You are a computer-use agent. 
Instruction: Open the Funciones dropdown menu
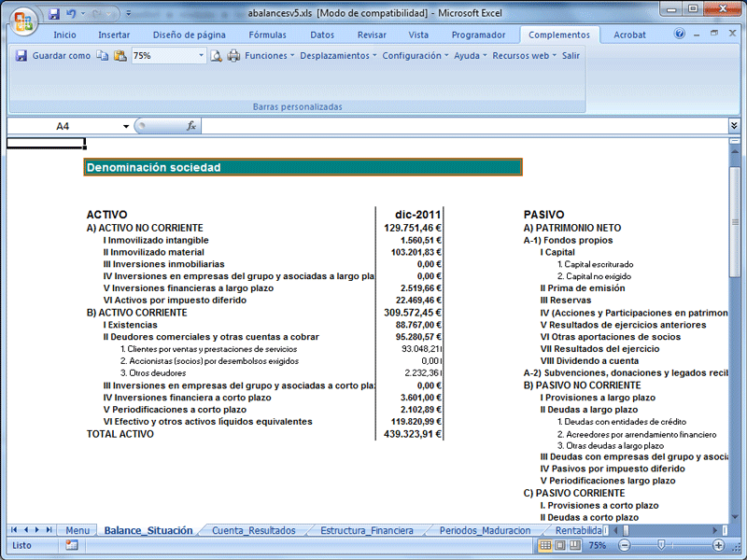269,56
